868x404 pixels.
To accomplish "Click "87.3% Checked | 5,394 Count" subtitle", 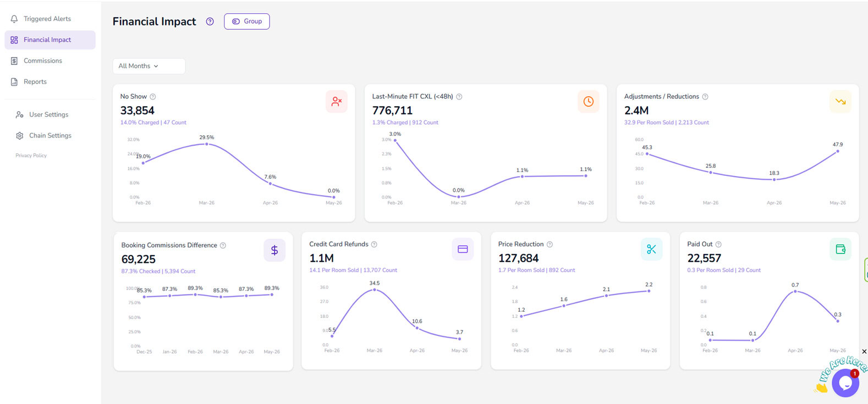I will click(158, 272).
